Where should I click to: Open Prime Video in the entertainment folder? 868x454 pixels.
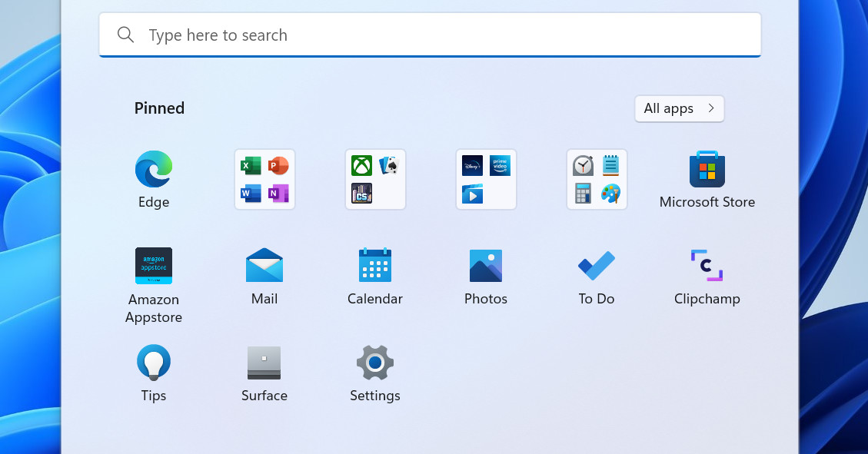click(500, 166)
